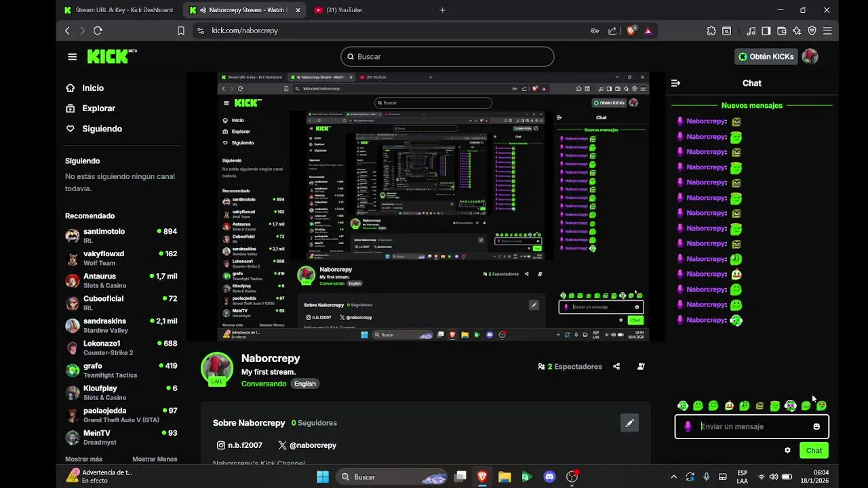
Task: Click the Obtén KICKs button
Action: tap(766, 56)
